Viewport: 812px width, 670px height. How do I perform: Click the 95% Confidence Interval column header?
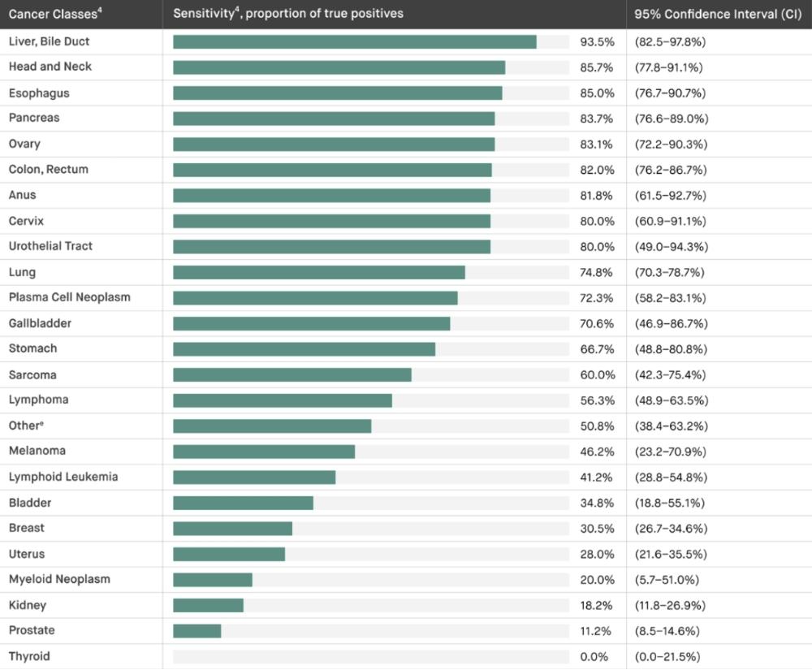click(x=718, y=14)
